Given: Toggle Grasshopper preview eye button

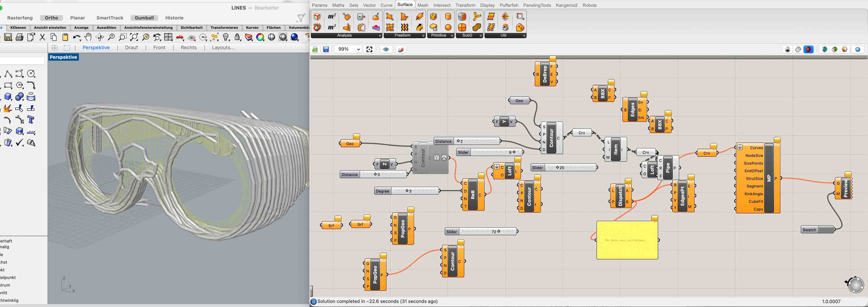Looking at the screenshot, I should 386,49.
